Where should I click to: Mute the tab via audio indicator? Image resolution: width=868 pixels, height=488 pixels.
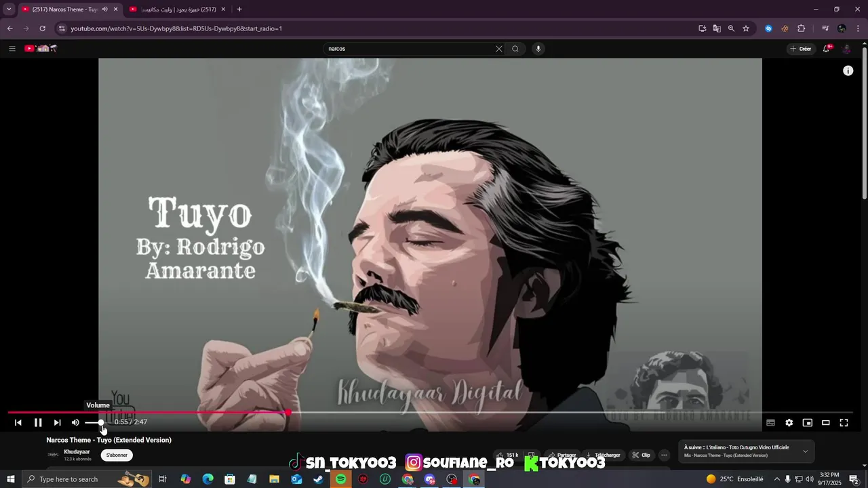(x=104, y=9)
